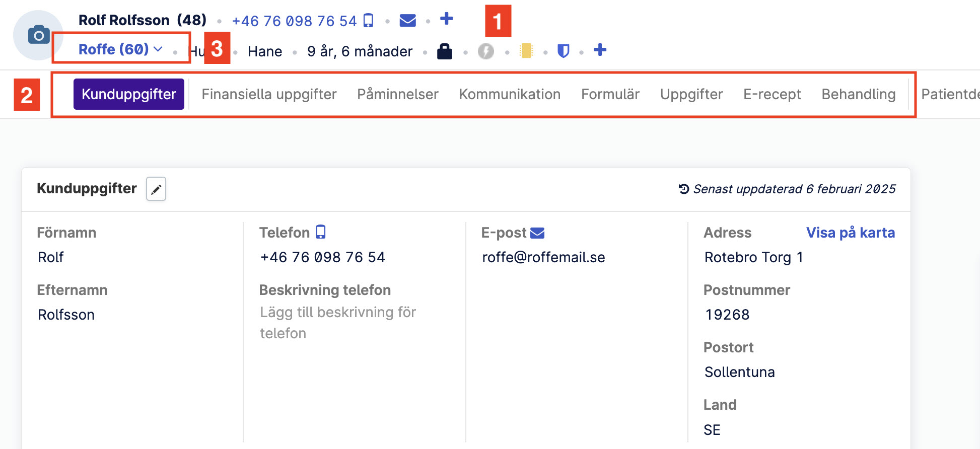Click the mobile phone icon beside header phone number

click(369, 21)
